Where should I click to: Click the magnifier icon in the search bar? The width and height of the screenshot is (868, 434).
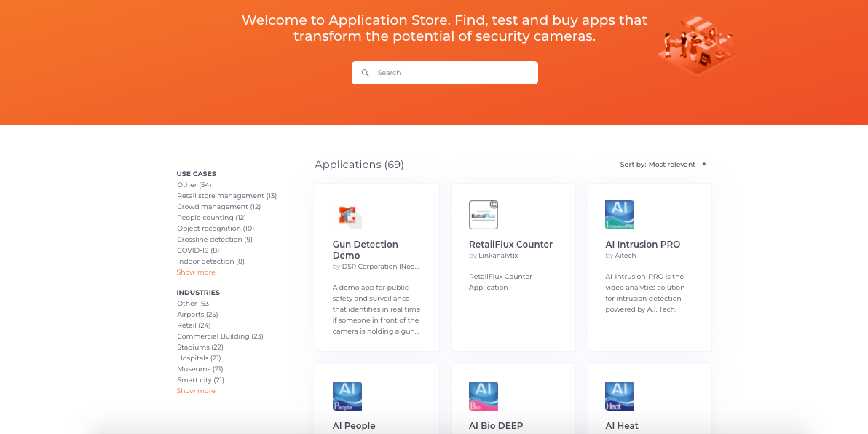click(x=365, y=72)
